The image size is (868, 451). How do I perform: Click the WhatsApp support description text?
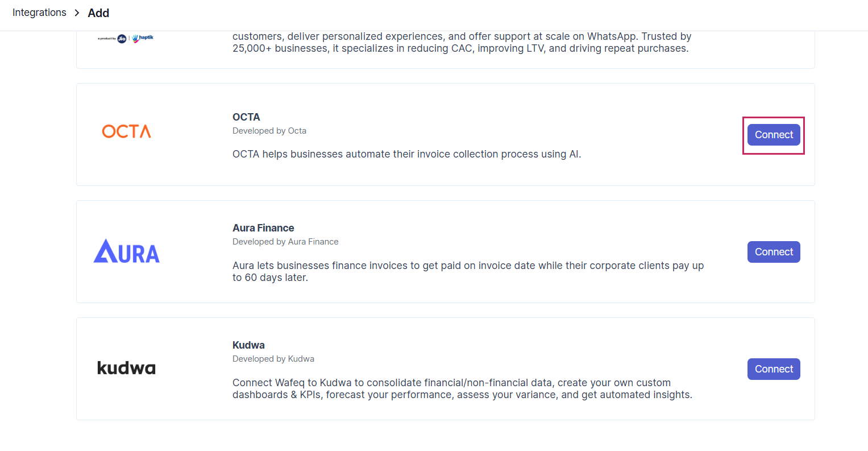[x=462, y=43]
